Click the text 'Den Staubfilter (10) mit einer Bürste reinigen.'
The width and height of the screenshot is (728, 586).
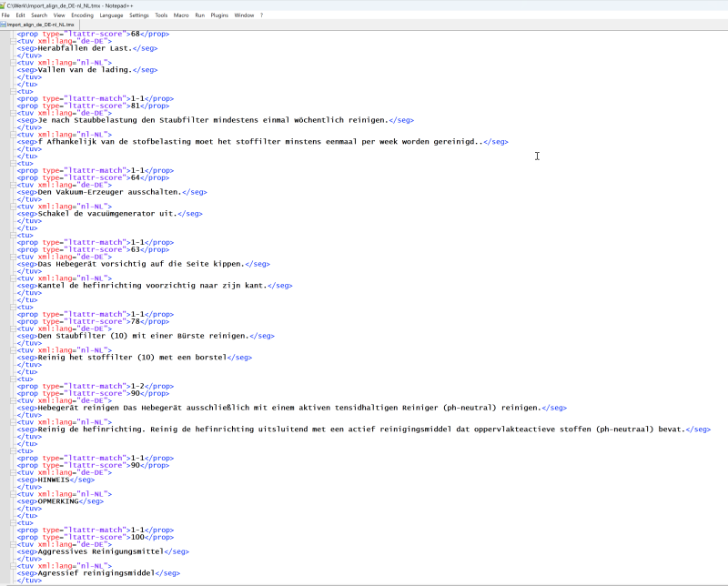pos(144,336)
